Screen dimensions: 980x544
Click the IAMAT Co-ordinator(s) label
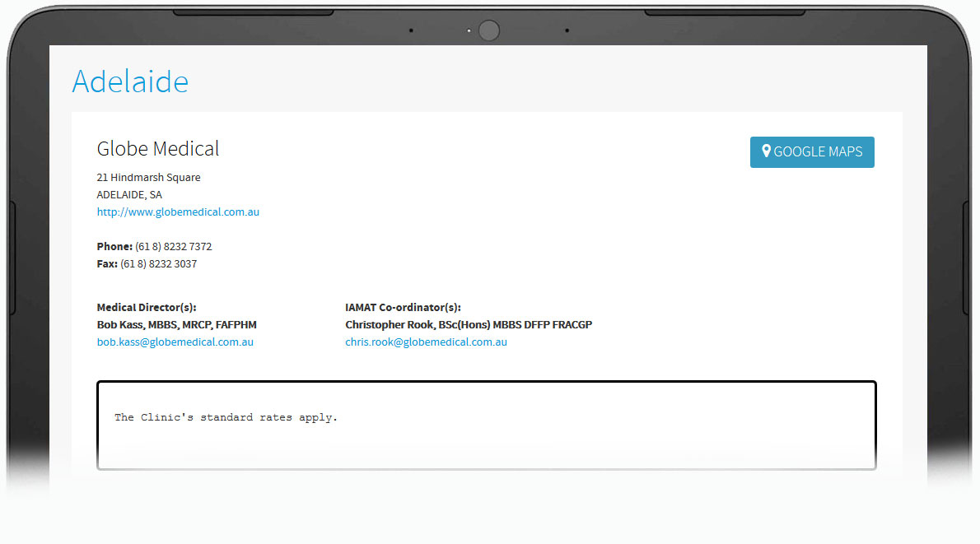tap(404, 307)
